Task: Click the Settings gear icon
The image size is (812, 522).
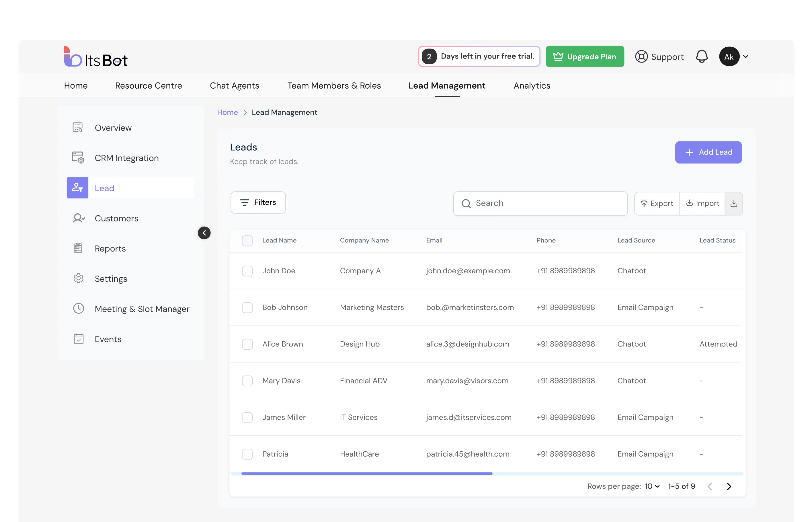Action: click(x=78, y=278)
